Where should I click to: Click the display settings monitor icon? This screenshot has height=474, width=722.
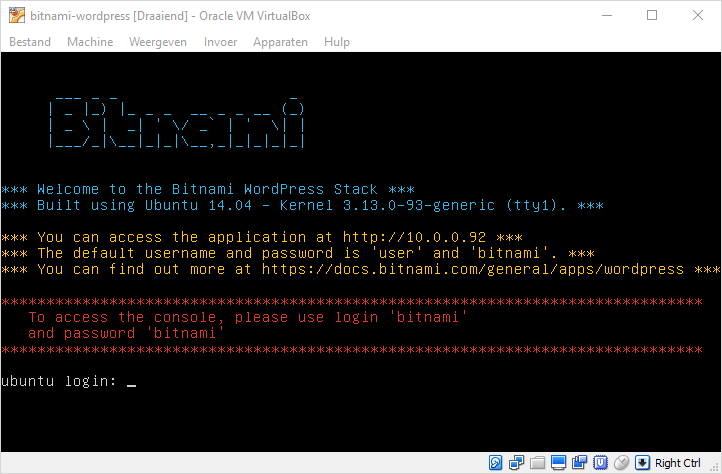(x=559, y=462)
